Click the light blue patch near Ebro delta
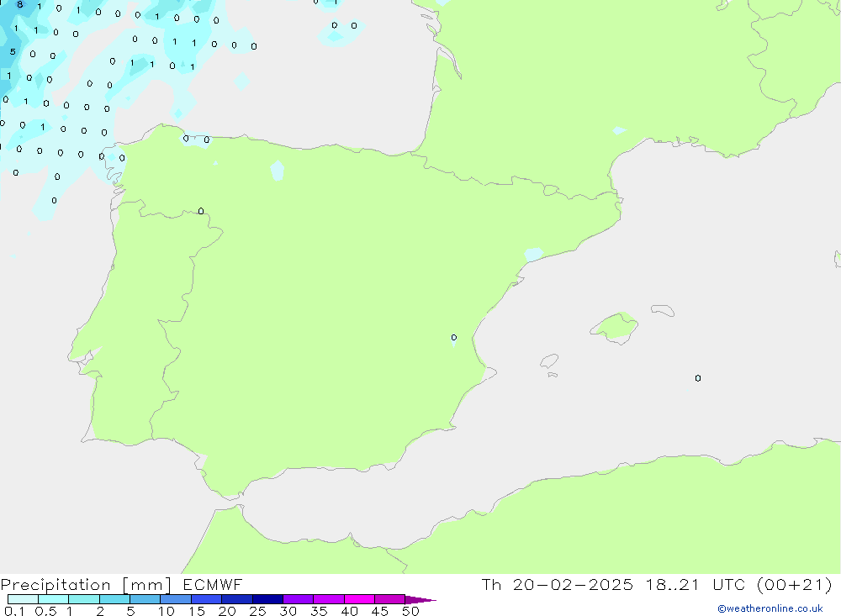 (533, 253)
